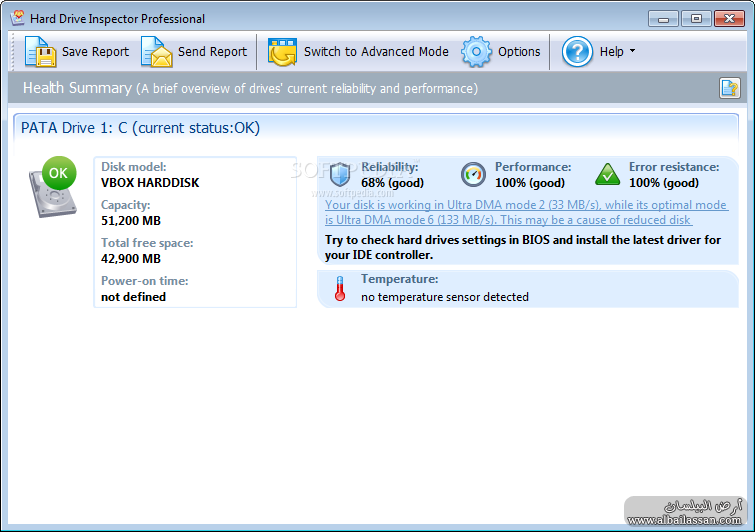Click the Temperature thermometer icon
The image size is (755, 532).
pos(340,289)
